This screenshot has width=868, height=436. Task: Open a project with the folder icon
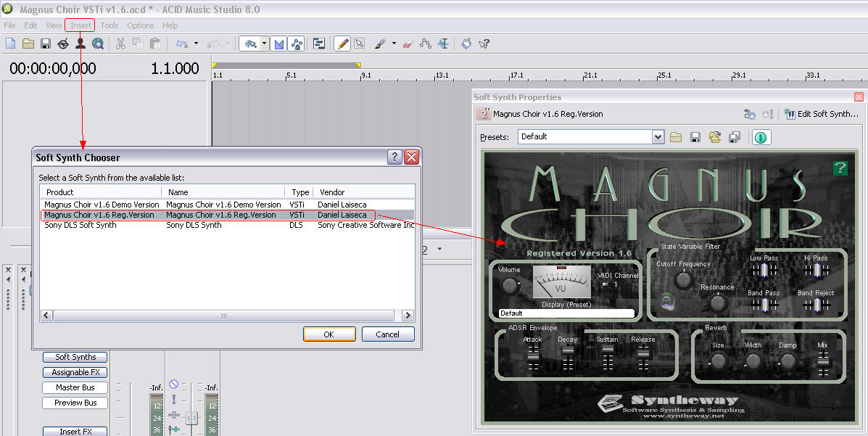click(x=28, y=44)
